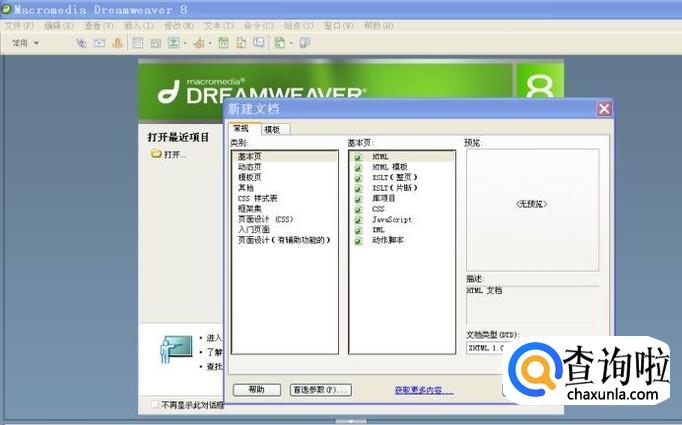Select the 页面设计 (CSS) category
Image resolution: width=682 pixels, height=425 pixels.
[x=266, y=219]
